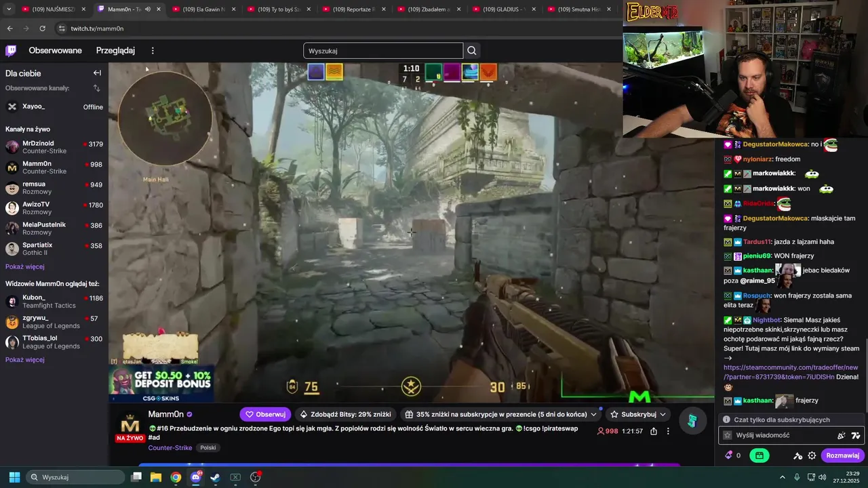This screenshot has height=488, width=868.
Task: Click the Obserwuj follow button
Action: pos(265,414)
